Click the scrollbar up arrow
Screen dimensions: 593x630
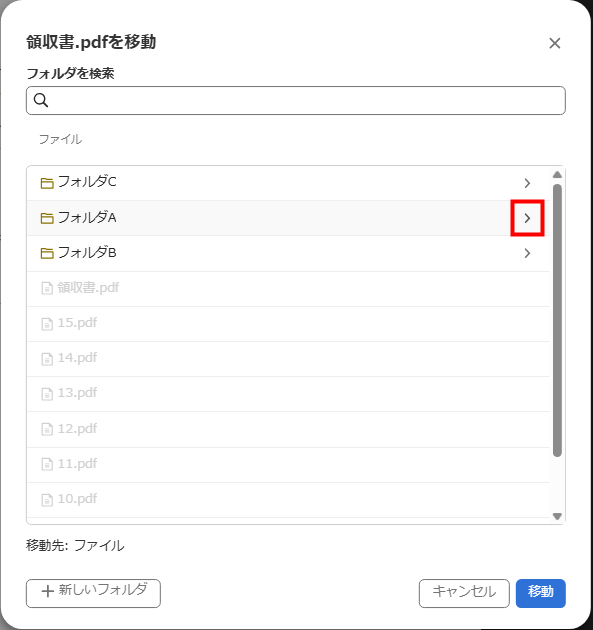(557, 174)
